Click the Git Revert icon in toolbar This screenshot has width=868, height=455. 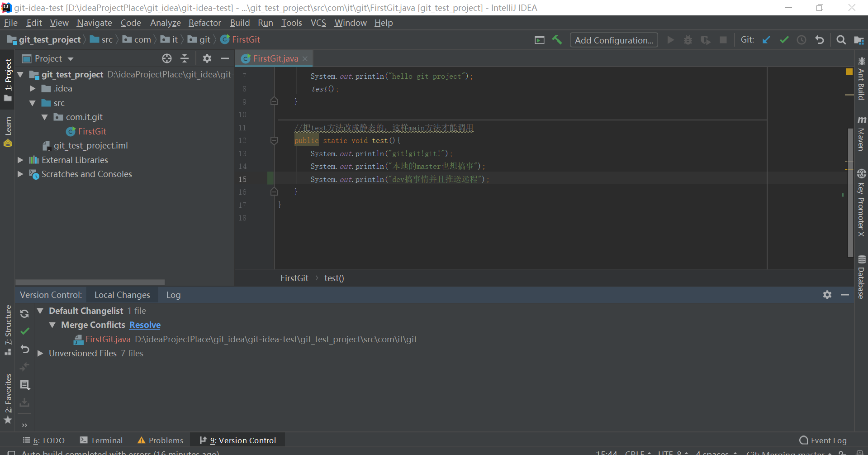point(819,40)
